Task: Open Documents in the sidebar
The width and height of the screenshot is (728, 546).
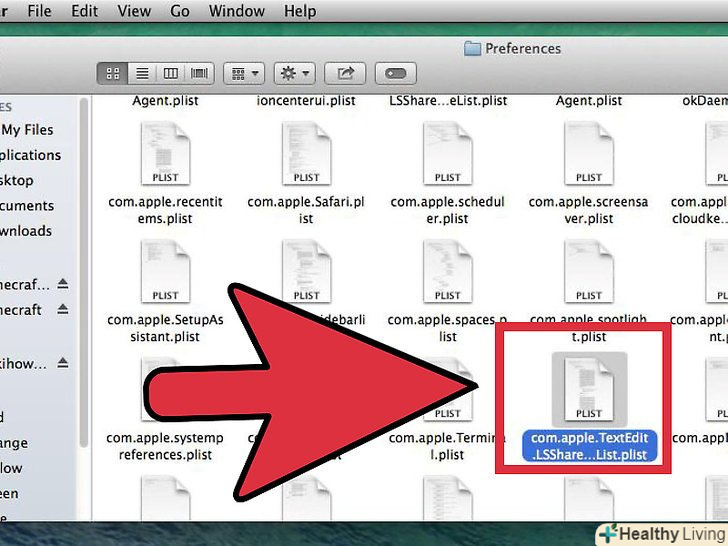Action: pyautogui.click(x=27, y=205)
